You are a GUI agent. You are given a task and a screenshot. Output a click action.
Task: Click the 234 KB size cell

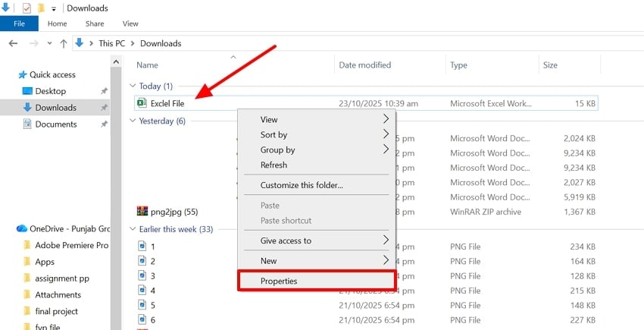point(583,247)
